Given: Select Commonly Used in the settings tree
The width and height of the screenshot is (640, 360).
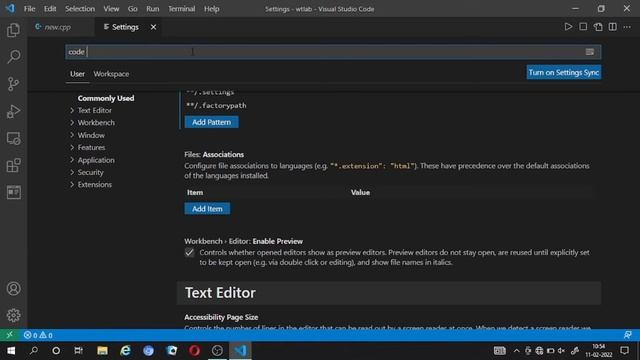Looking at the screenshot, I should pos(106,98).
